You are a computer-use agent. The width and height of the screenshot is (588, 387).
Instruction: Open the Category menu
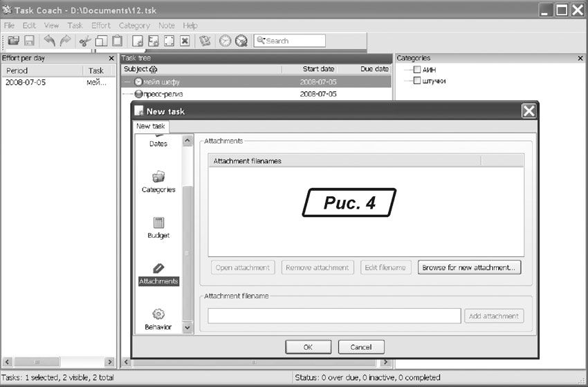(134, 26)
